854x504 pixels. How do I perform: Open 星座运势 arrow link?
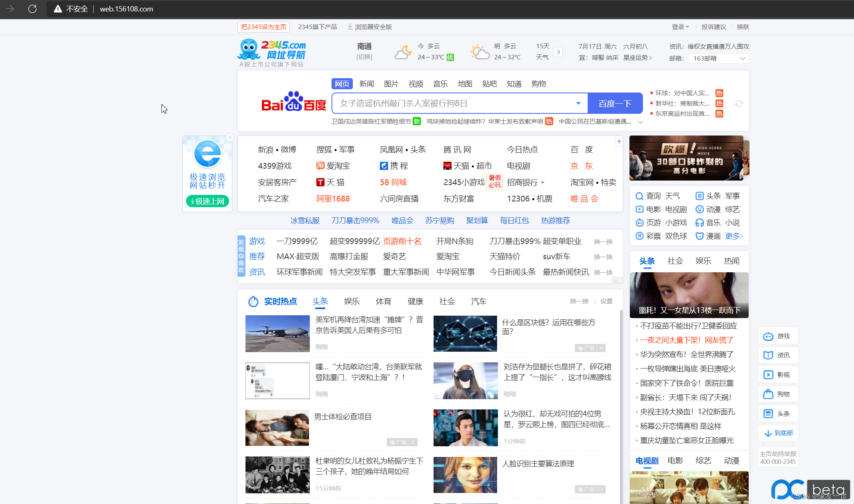click(x=638, y=58)
